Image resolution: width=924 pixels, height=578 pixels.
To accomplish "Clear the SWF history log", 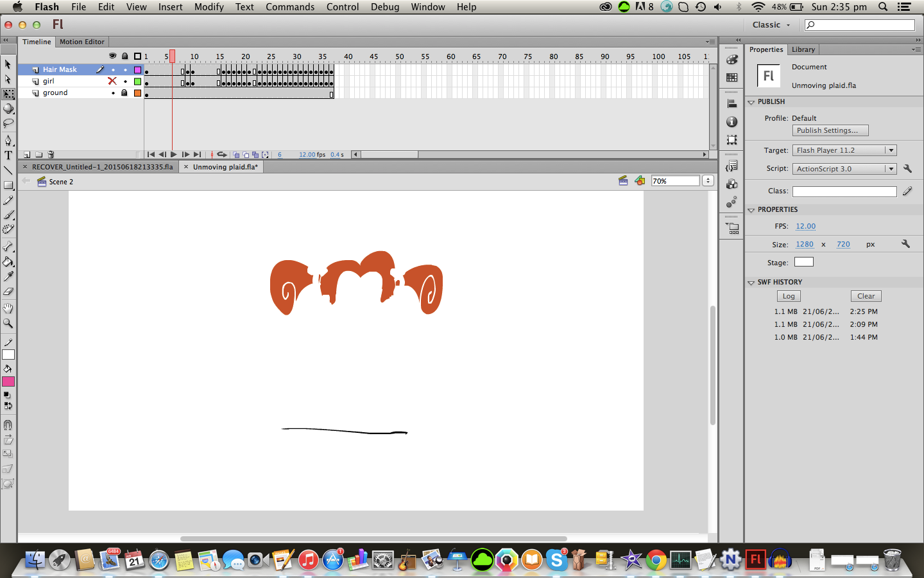I will coord(866,296).
